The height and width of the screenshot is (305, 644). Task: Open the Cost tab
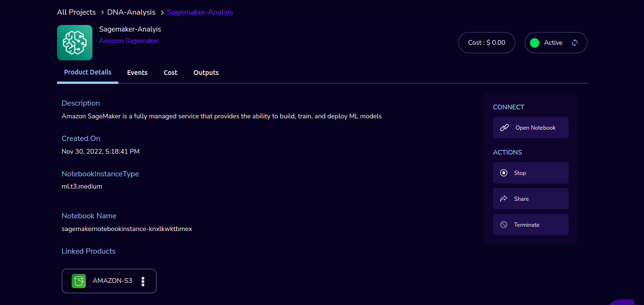171,73
